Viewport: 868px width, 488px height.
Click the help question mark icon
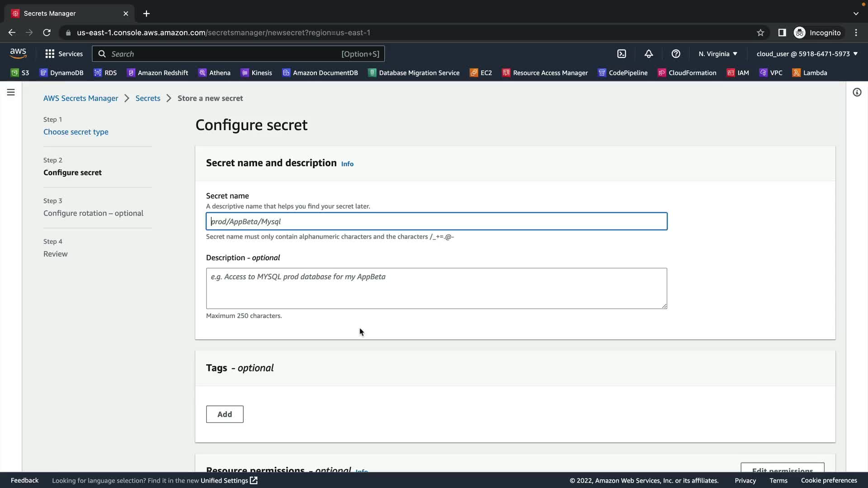676,54
